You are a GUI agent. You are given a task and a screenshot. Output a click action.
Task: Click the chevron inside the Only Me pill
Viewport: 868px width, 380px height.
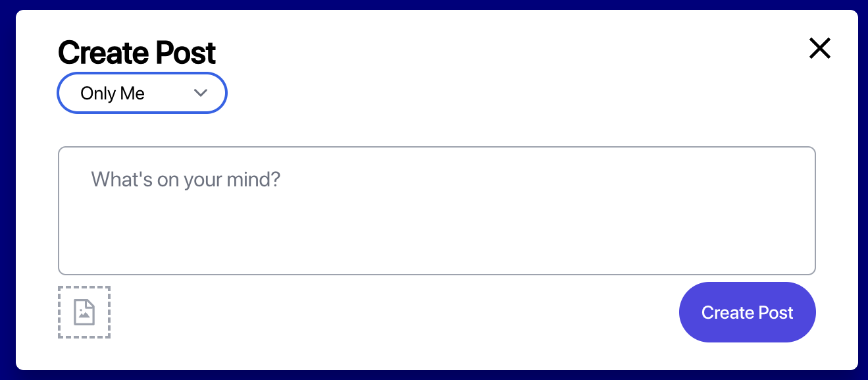click(x=201, y=93)
